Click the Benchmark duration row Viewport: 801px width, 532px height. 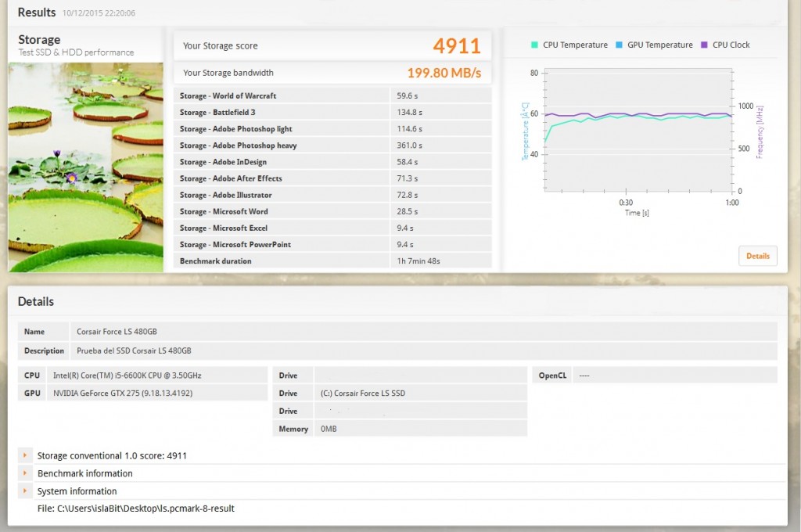click(332, 261)
